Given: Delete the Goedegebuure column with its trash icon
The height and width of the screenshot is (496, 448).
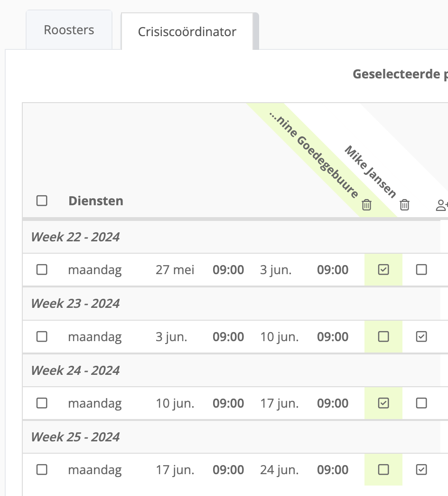Looking at the screenshot, I should pos(366,205).
